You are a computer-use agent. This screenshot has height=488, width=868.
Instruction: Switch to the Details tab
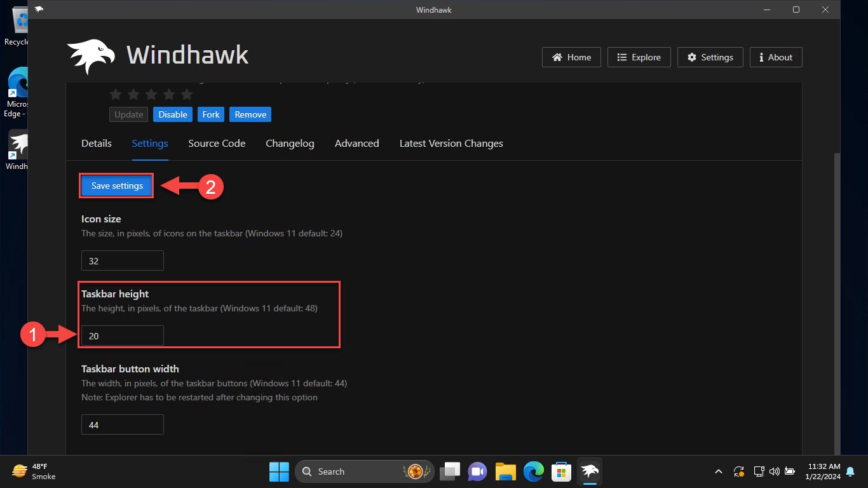97,144
